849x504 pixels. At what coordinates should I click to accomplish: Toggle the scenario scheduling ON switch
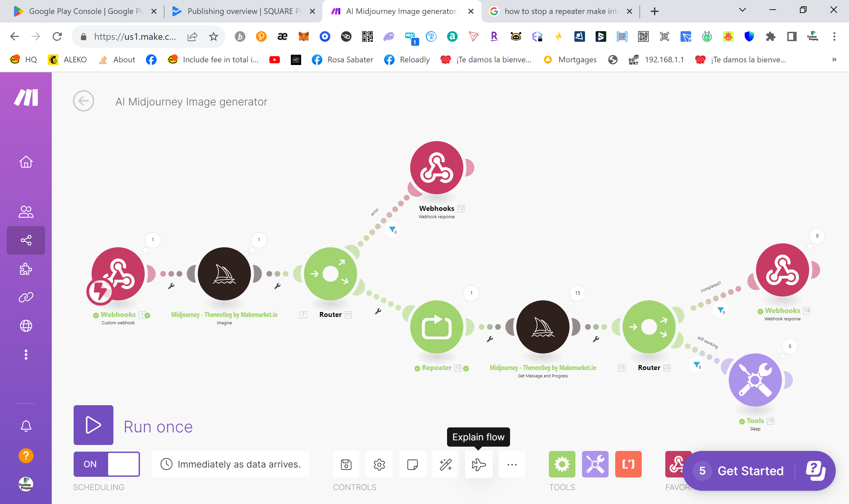tap(106, 464)
